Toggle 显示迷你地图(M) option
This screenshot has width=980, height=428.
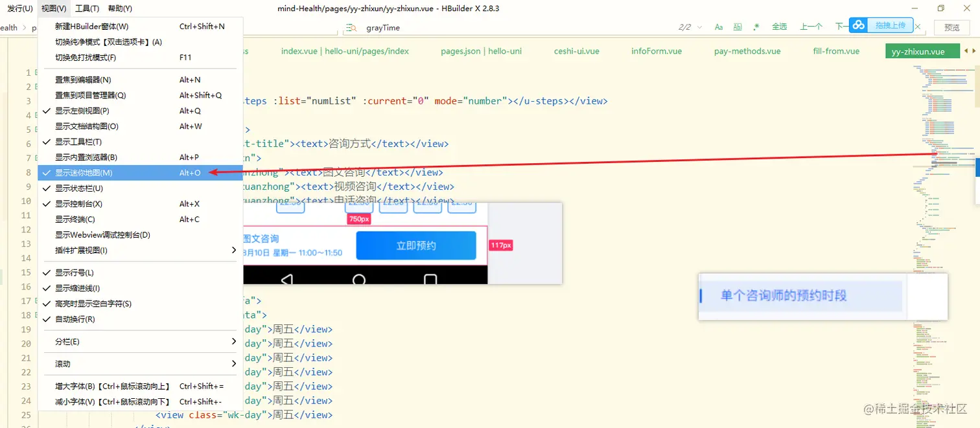140,173
